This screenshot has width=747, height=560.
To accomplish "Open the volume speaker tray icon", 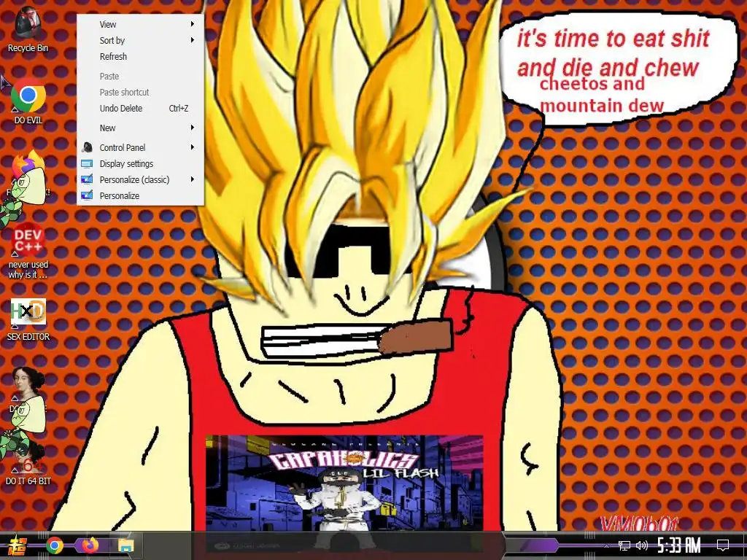I will [642, 545].
